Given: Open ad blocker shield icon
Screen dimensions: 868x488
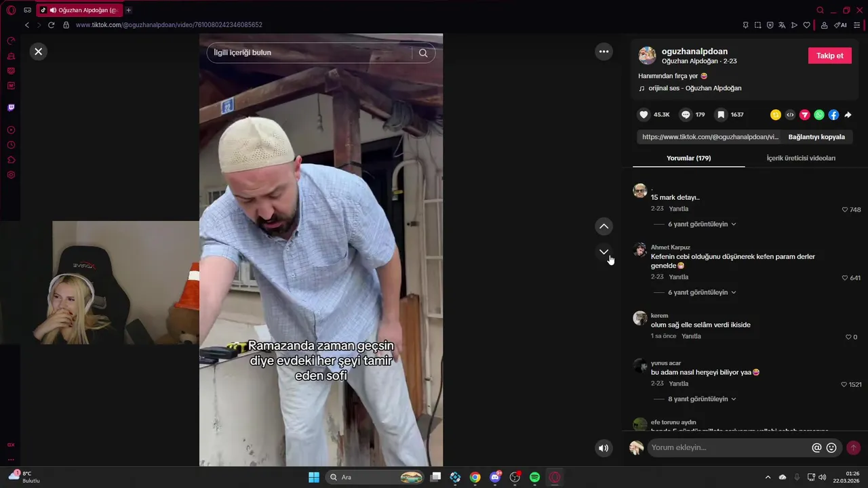Looking at the screenshot, I should (770, 25).
